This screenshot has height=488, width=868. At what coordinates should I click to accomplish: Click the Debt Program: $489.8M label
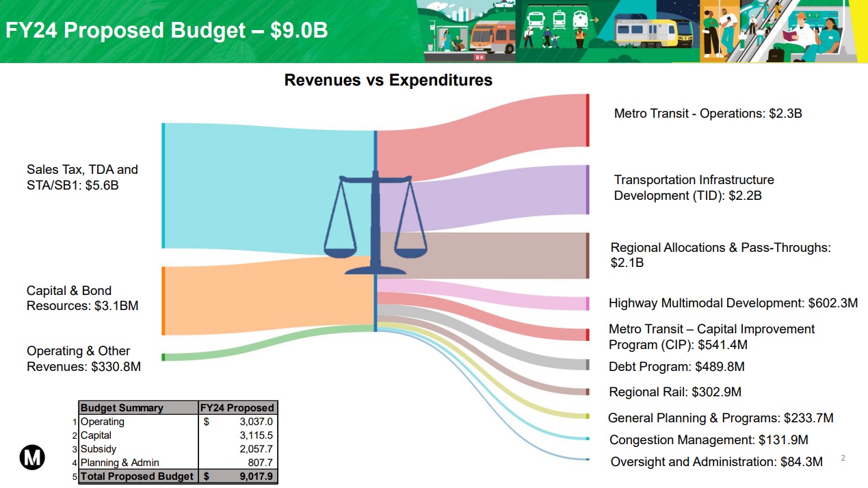[676, 367]
